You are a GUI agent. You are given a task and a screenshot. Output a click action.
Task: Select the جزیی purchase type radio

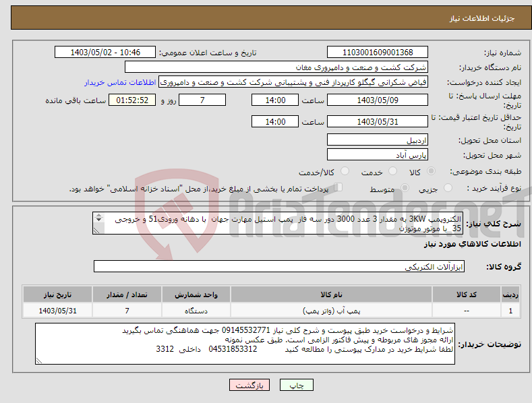[x=448, y=187]
